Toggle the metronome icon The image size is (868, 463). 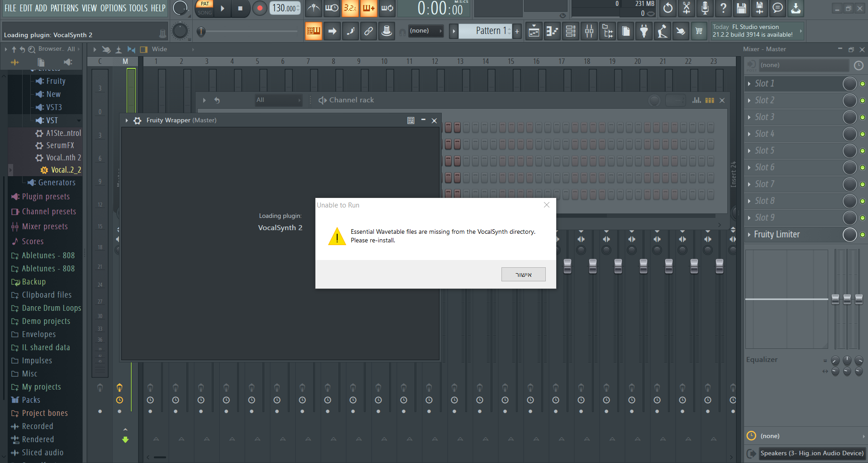pyautogui.click(x=313, y=8)
